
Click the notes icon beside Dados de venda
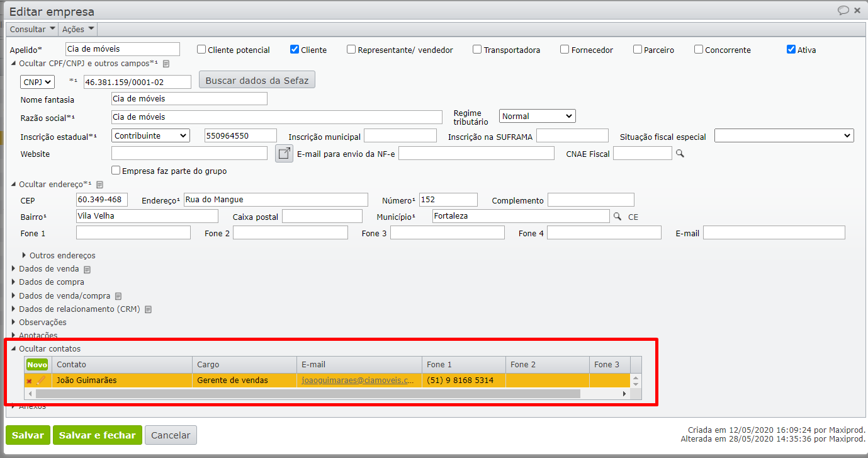86,269
